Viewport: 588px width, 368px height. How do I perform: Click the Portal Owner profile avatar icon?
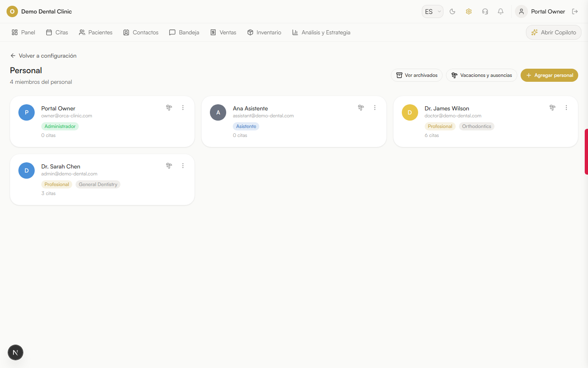point(521,11)
